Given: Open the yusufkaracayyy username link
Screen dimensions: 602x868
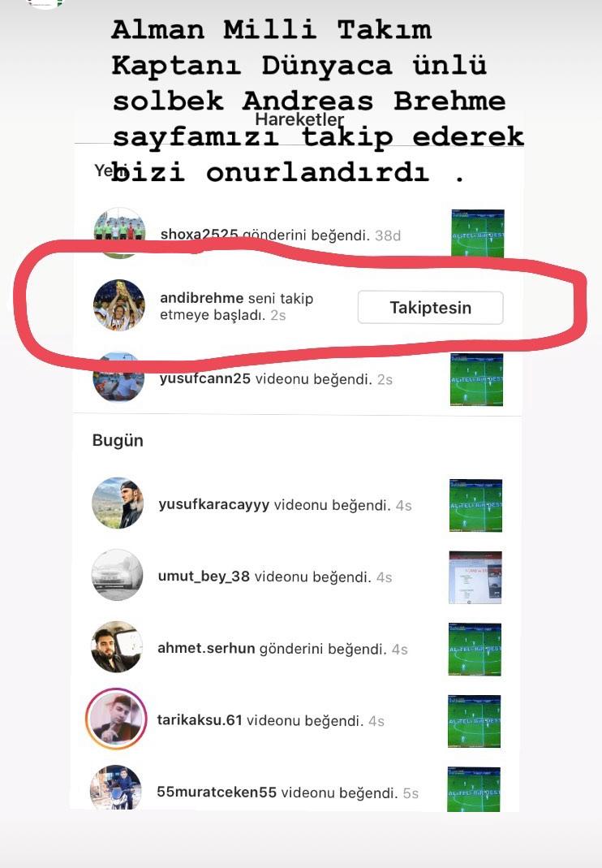Looking at the screenshot, I should click(213, 505).
